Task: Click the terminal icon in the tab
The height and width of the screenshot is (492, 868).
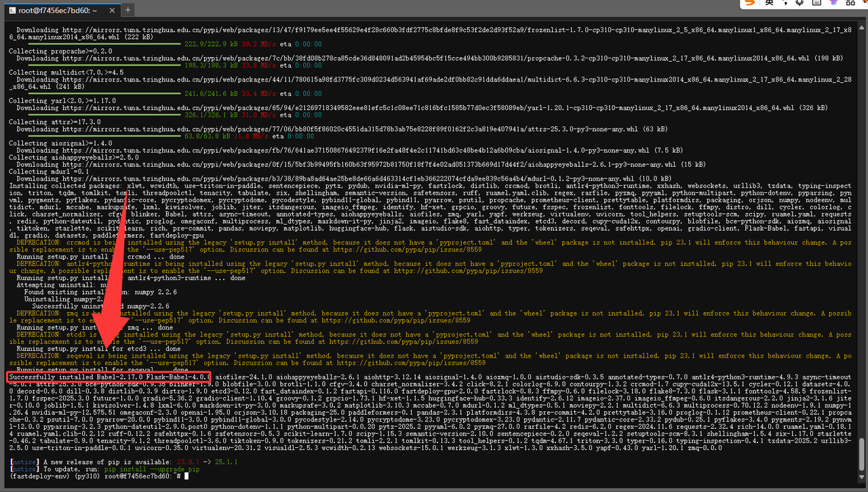Action: click(x=12, y=10)
